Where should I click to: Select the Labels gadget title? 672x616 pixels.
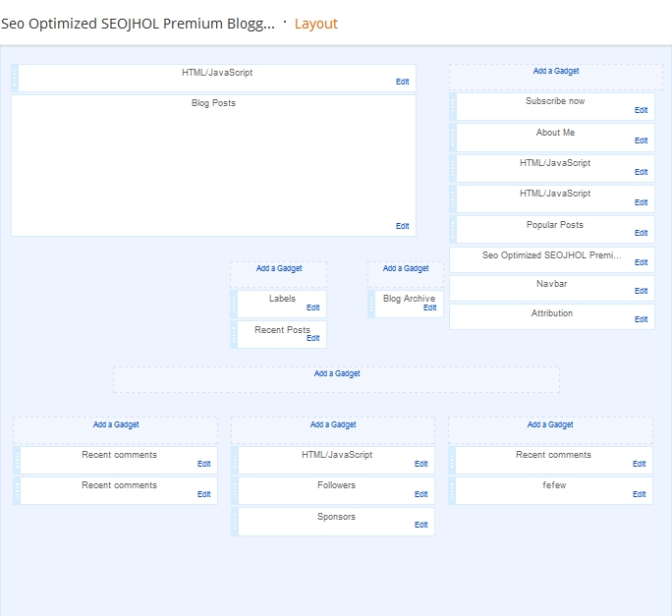282,299
